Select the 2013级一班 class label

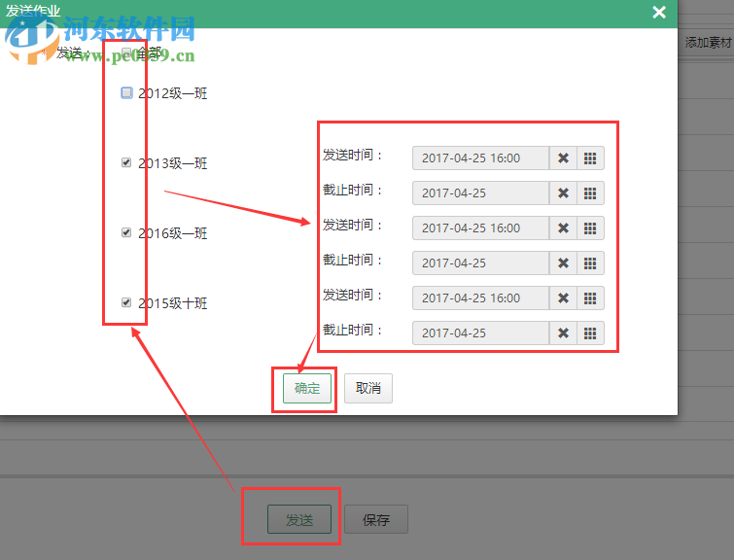(173, 163)
